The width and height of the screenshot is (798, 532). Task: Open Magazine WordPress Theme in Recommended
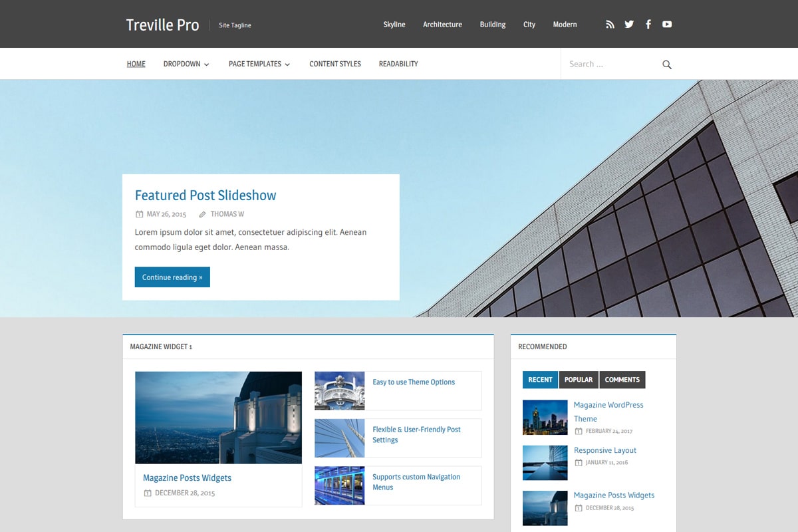point(608,412)
